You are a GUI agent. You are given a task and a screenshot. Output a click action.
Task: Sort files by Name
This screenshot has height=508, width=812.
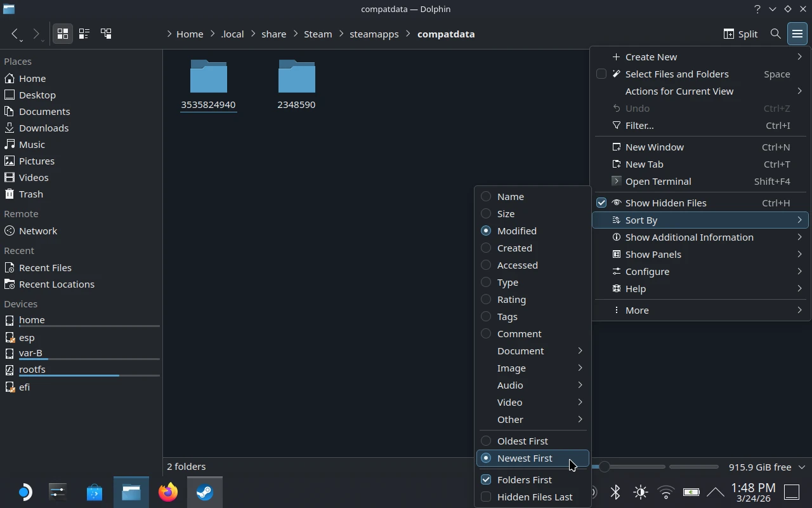[x=510, y=197]
